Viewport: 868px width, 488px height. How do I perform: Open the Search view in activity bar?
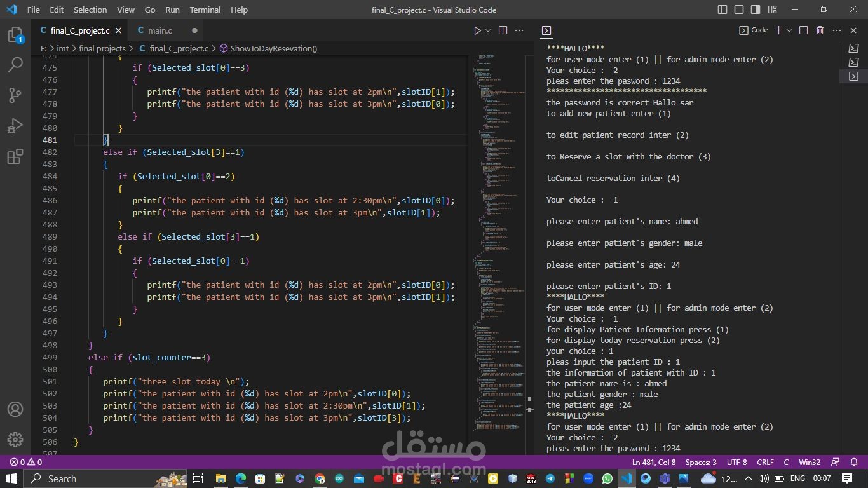point(15,65)
